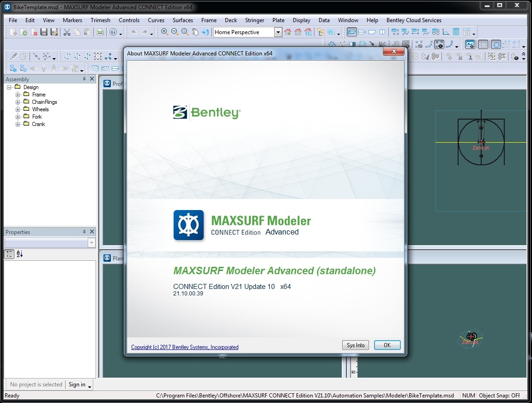Toggle the Perspective view window button
The width and height of the screenshot is (532, 403).
coord(352,32)
